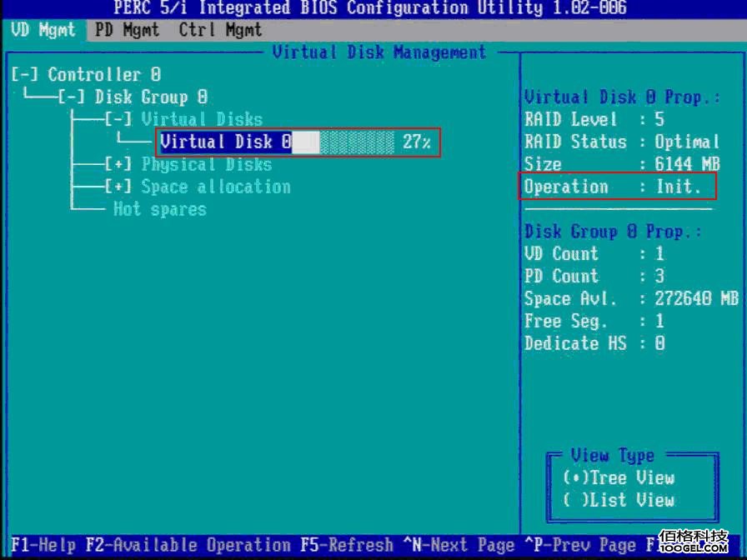The width and height of the screenshot is (747, 560).
Task: Click the Dedicate HS : 0 row
Action: 594,344
